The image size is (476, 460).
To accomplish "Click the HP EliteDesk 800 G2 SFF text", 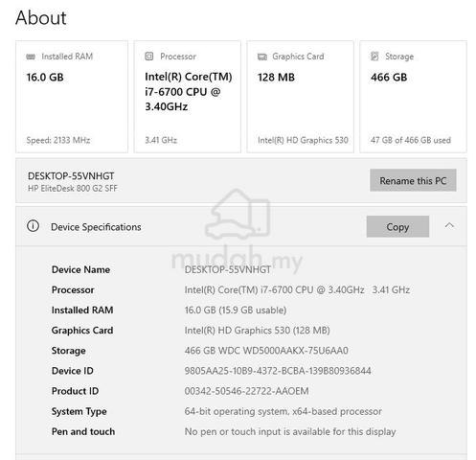I will tap(73, 189).
